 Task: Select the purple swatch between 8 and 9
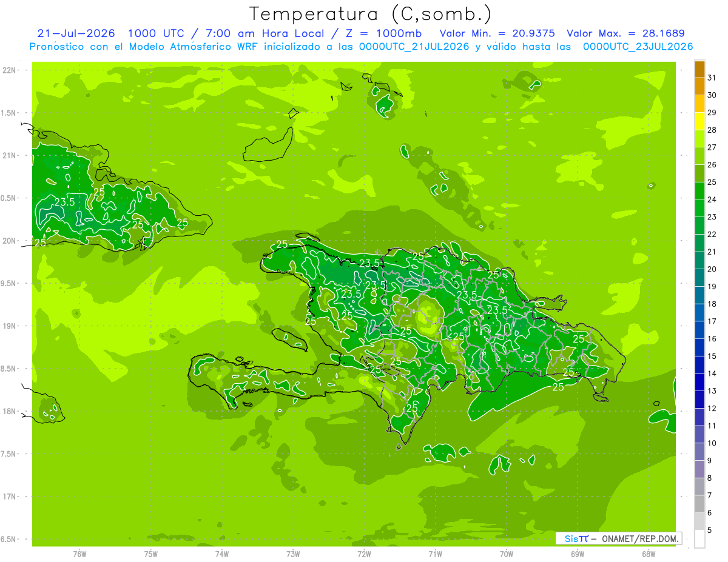pos(699,469)
